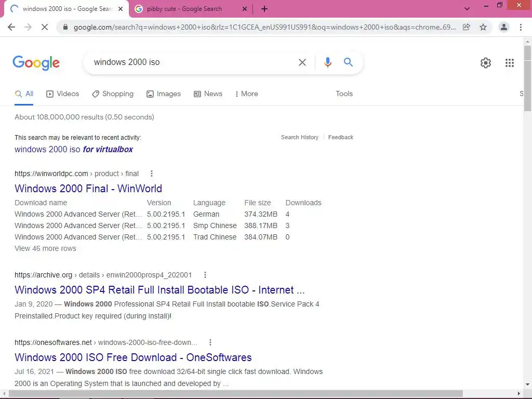Open the Chrome profile avatar icon

click(504, 27)
